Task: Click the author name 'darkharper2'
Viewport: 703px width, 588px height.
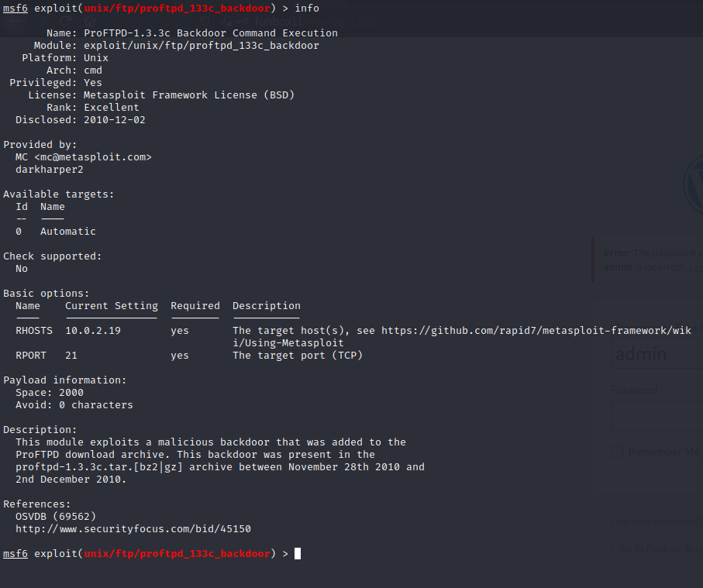Action: pos(50,170)
